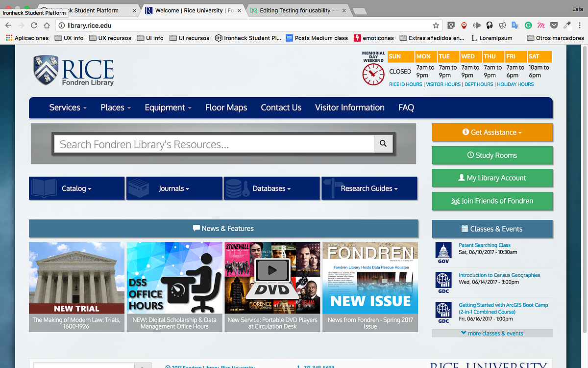
Task: Open the Places dropdown menu
Action: (116, 107)
